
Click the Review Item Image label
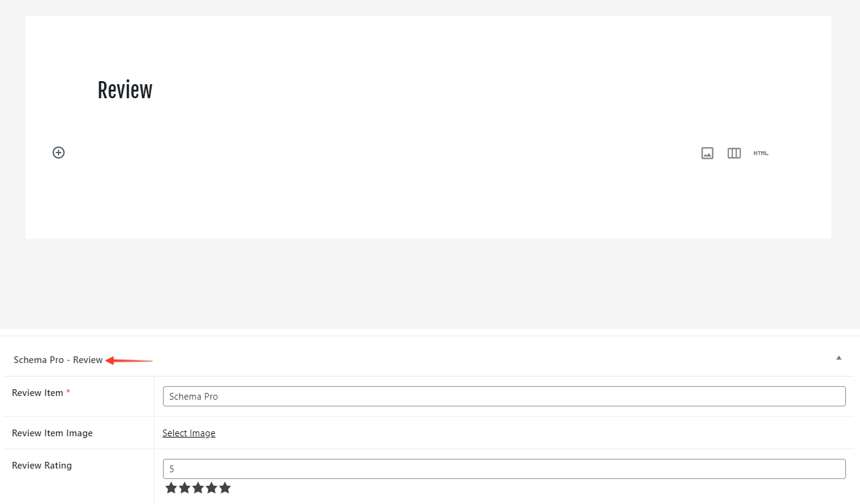52,433
